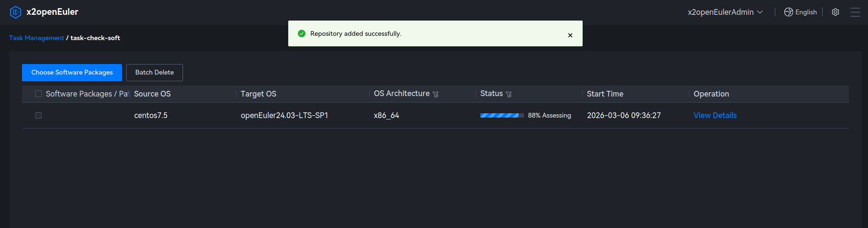The image size is (868, 228).
Task: Open the hamburger menu icon
Action: pos(855,12)
